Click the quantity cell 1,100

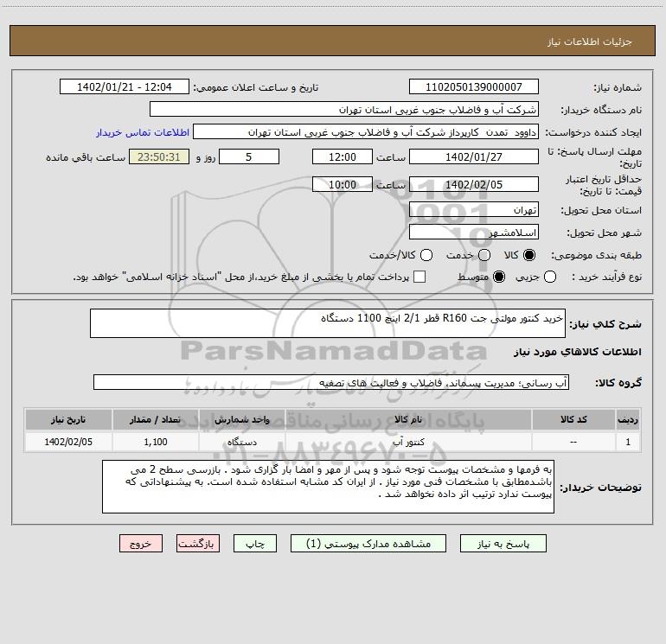point(155,442)
